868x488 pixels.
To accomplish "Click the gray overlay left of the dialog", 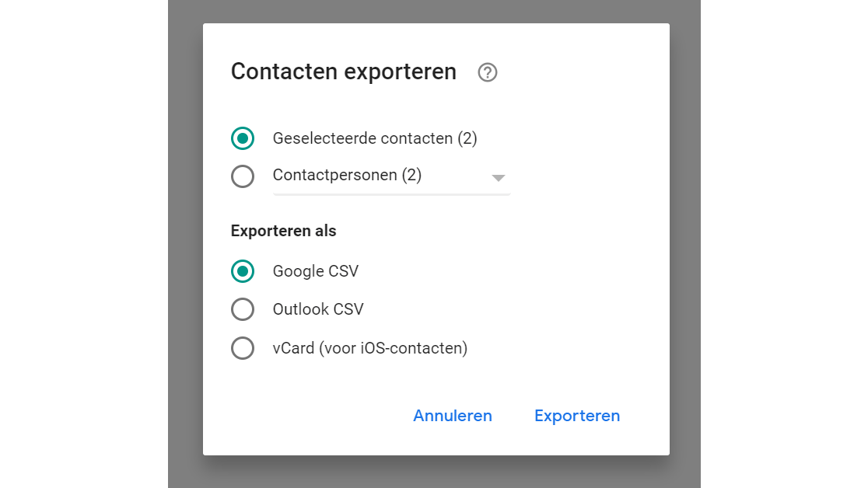I will click(185, 244).
